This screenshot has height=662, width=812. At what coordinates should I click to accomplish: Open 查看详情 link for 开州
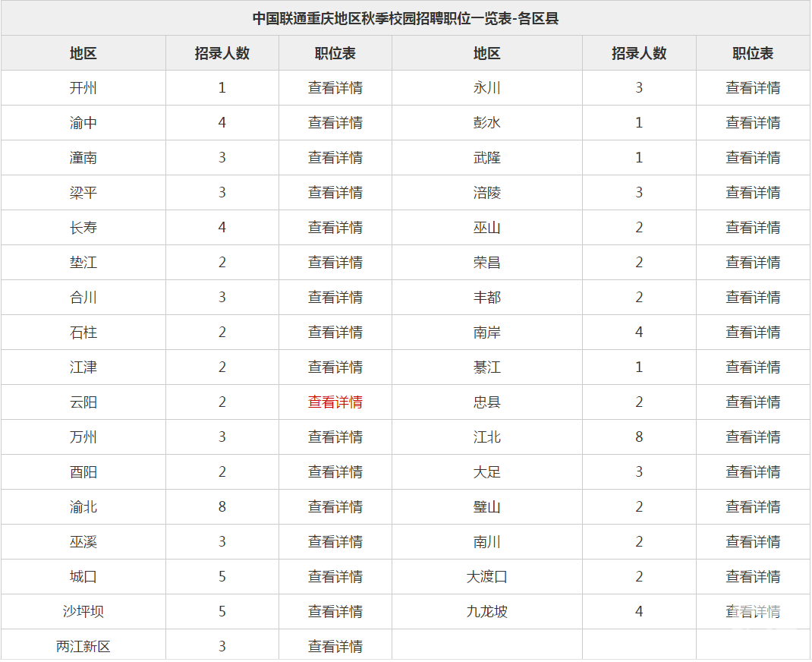[x=335, y=87]
